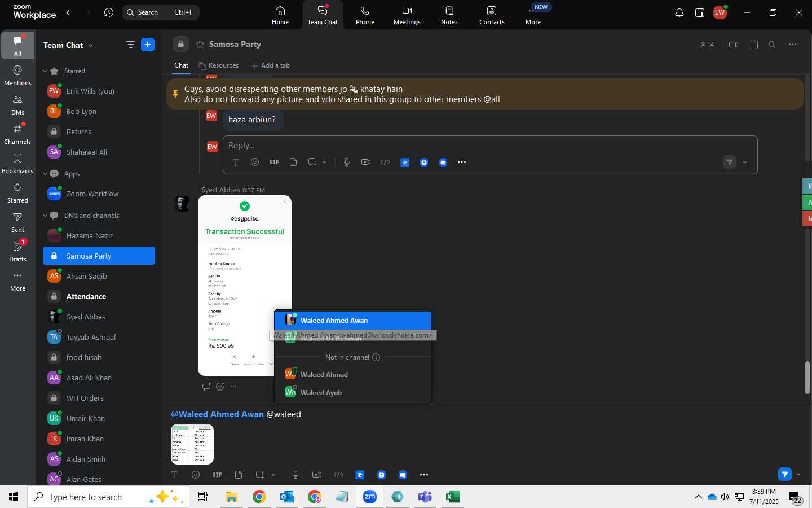Screen dimensions: 812x508
Task: Open the chat list filter icon
Action: (131, 45)
